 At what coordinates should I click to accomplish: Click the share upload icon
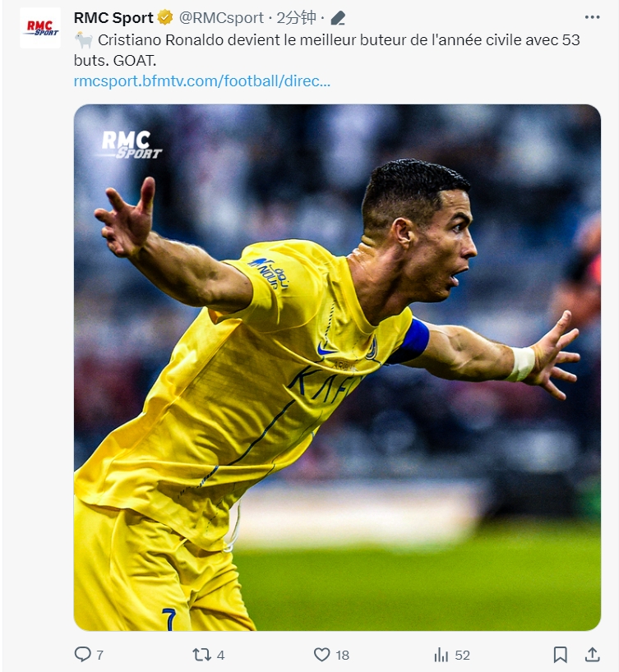(x=592, y=655)
